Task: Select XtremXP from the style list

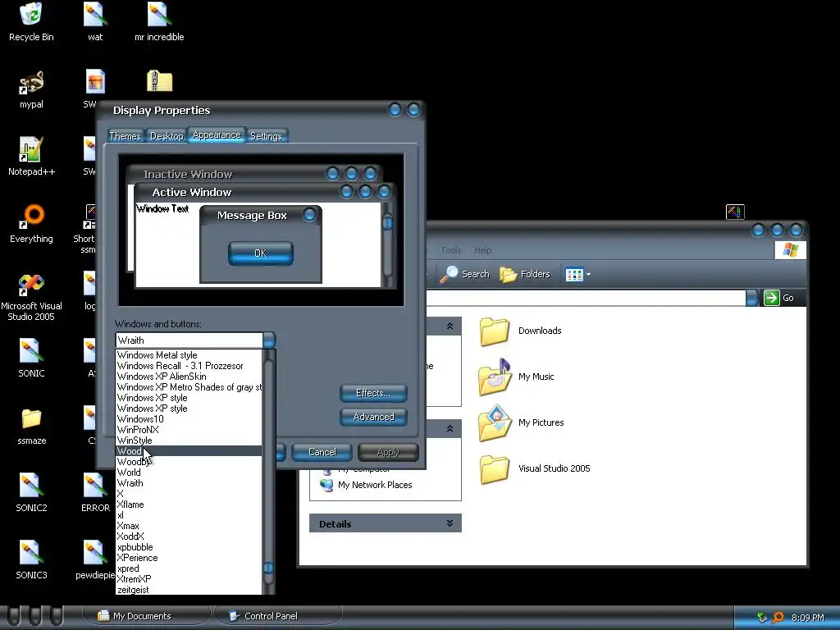Action: point(189,579)
